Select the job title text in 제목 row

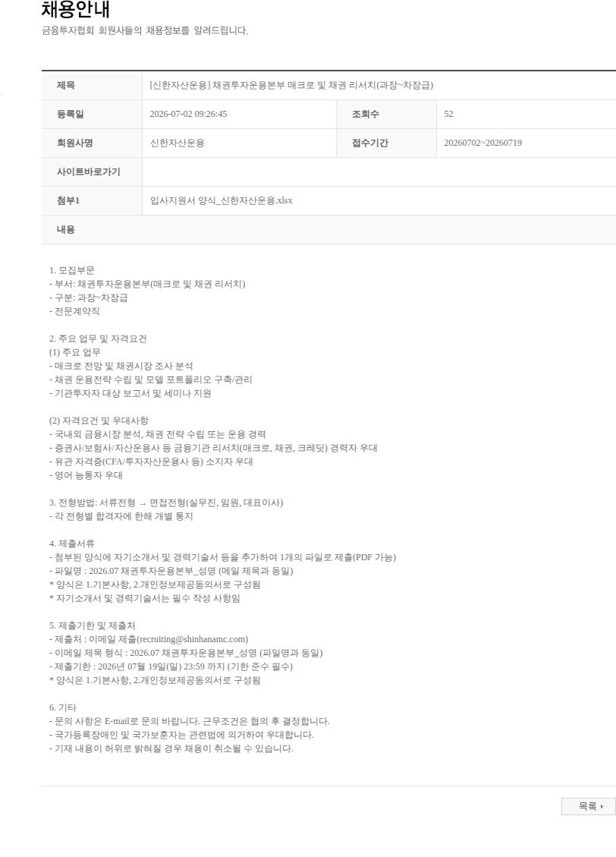[291, 85]
